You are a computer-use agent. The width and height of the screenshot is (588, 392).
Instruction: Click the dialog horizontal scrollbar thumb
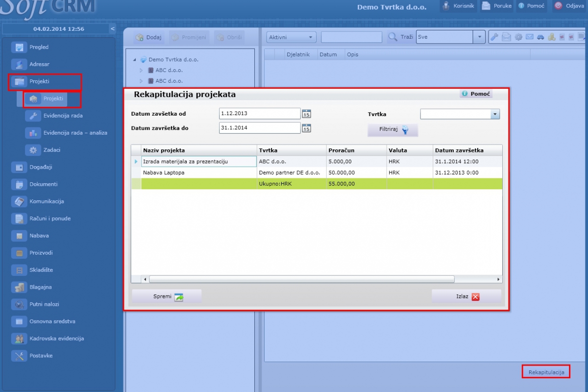302,279
